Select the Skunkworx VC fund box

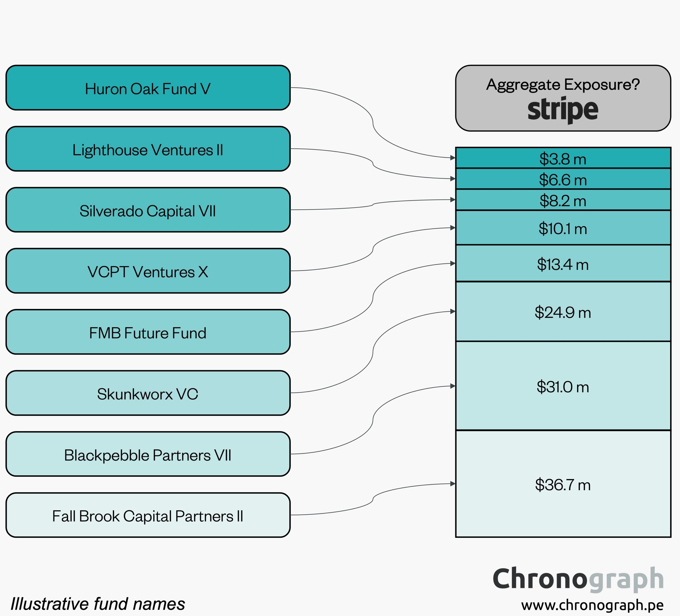point(148,393)
